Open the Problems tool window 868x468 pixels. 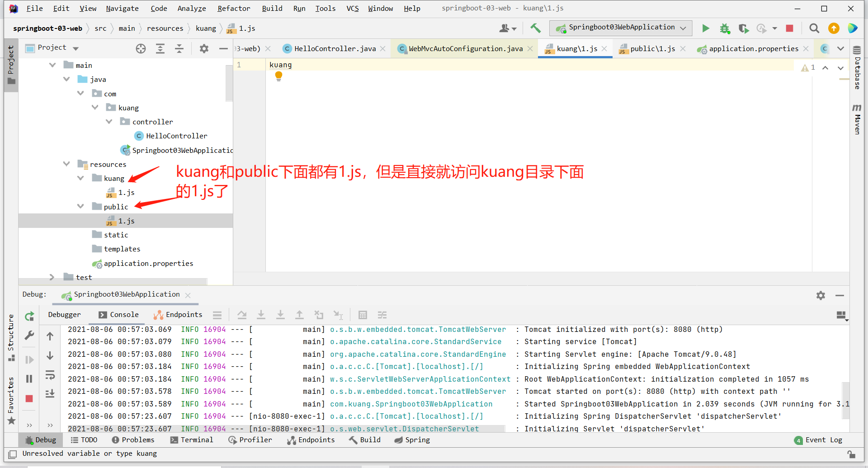coord(133,440)
